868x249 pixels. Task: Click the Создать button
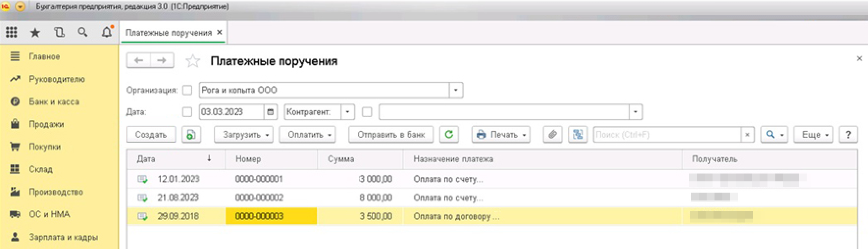click(x=151, y=134)
